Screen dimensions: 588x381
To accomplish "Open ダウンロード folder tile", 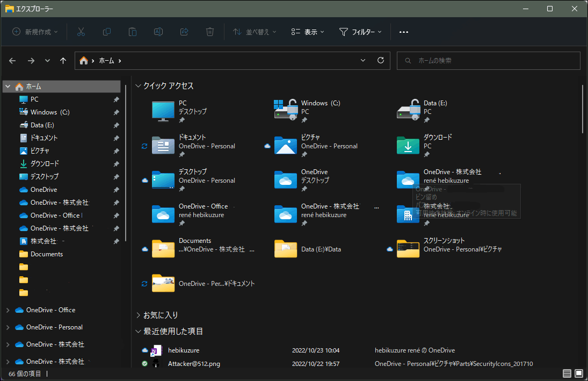I will (x=425, y=146).
